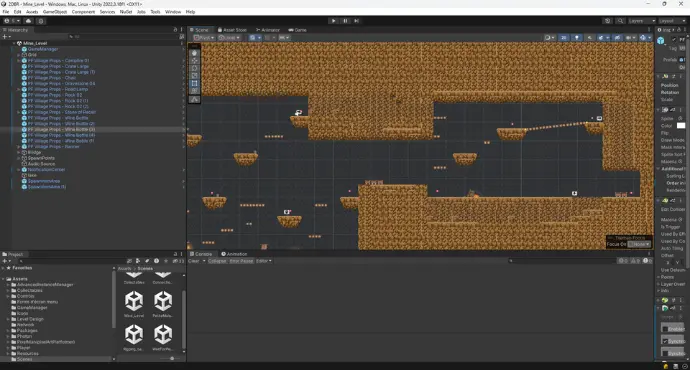Click the Clear button in Console
Viewport: 690px width, 370px height.
click(x=194, y=261)
